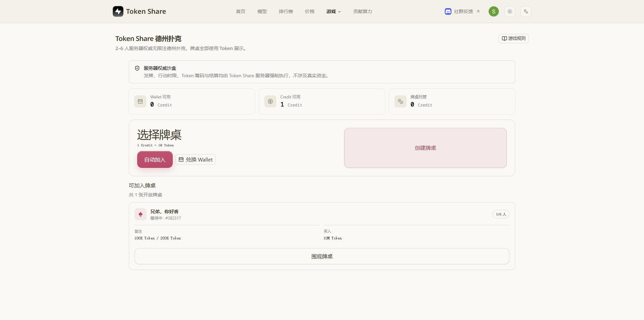Image resolution: width=644 pixels, height=320 pixels.
Task: Select the 1 Credit = 1M Token rate text
Action: pos(155,145)
